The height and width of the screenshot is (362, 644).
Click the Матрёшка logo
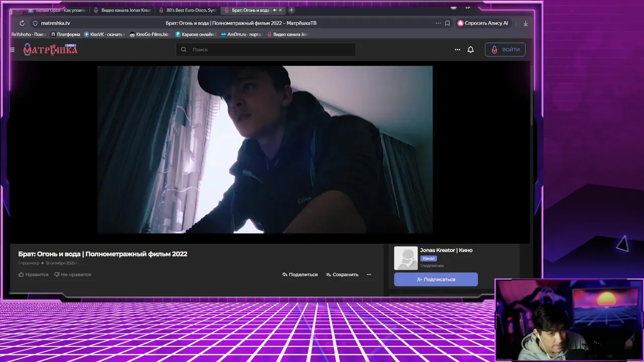coord(50,49)
